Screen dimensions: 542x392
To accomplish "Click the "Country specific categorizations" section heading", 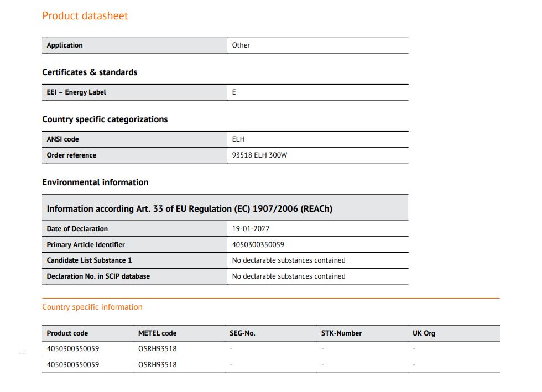I will [105, 119].
